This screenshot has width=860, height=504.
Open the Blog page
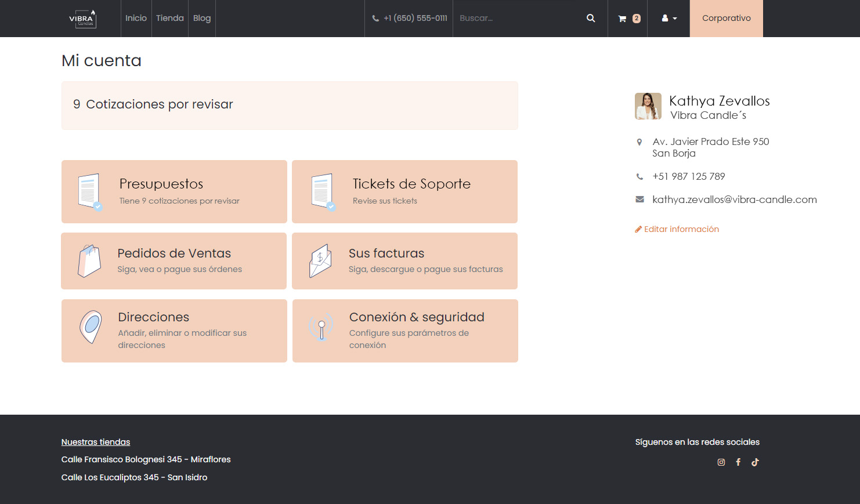[x=201, y=18]
